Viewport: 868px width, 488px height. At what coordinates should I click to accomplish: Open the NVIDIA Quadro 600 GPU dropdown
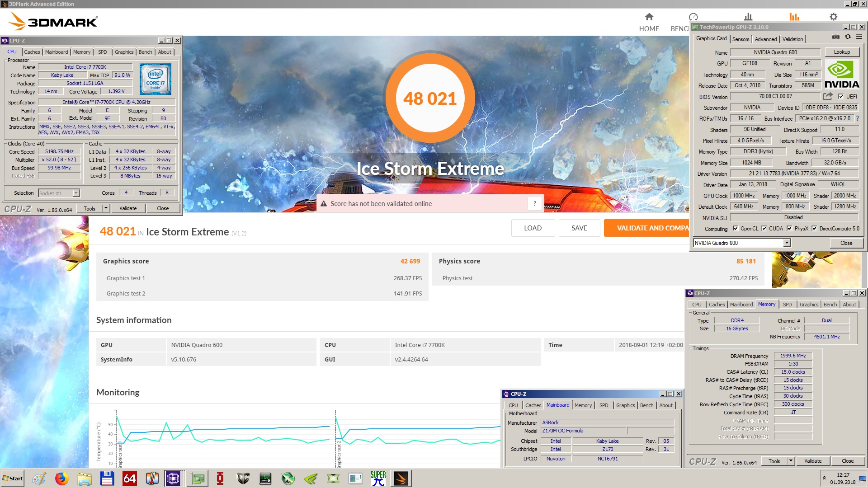tap(787, 243)
